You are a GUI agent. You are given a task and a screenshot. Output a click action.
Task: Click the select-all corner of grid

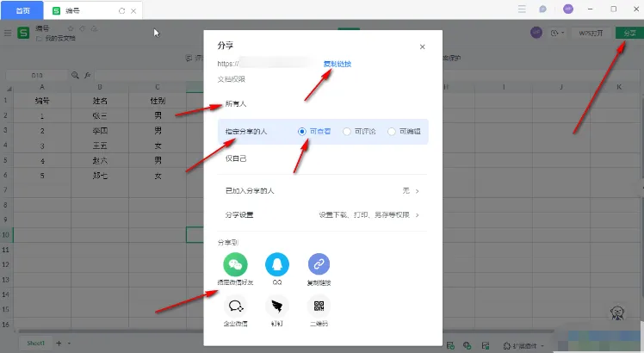click(8, 88)
